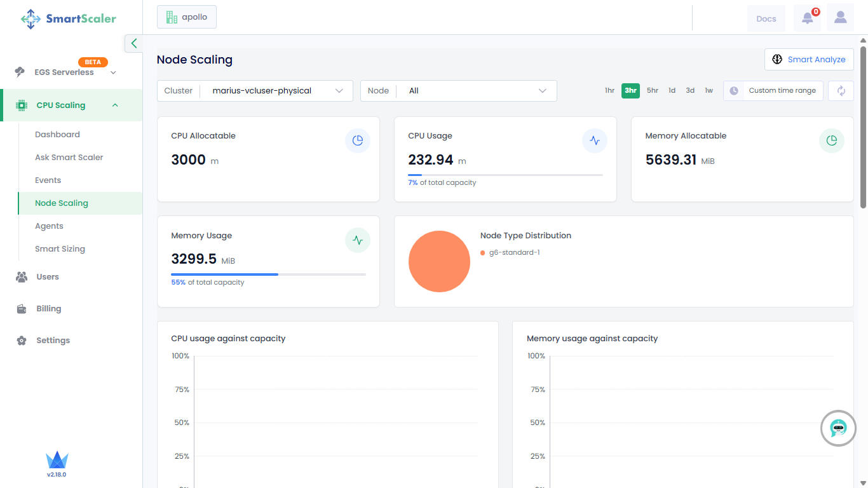Click the SmartScaler logo
The image size is (868, 488).
(x=69, y=19)
